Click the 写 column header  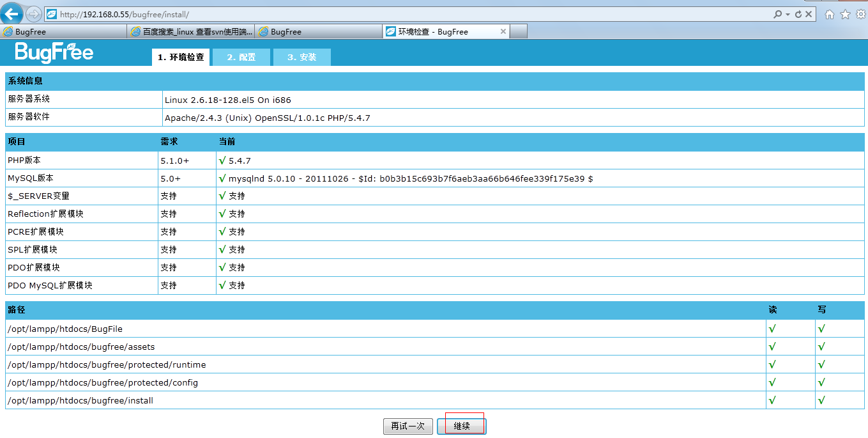(x=822, y=309)
